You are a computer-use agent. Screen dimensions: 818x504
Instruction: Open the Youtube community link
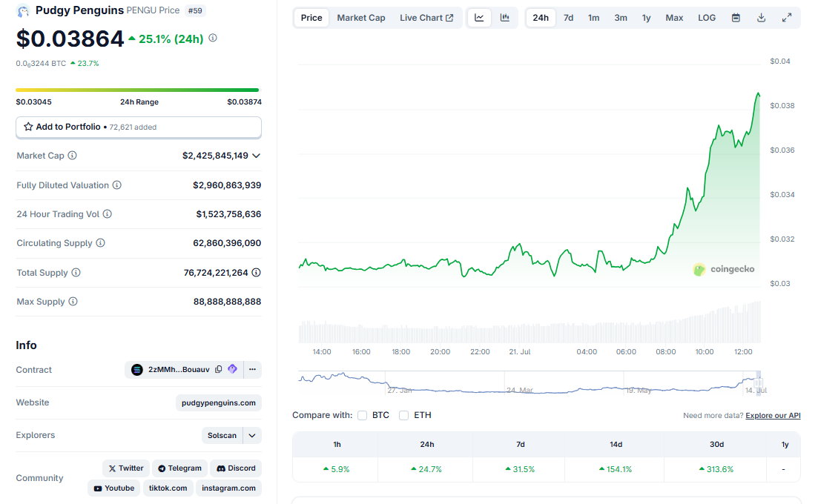113,488
